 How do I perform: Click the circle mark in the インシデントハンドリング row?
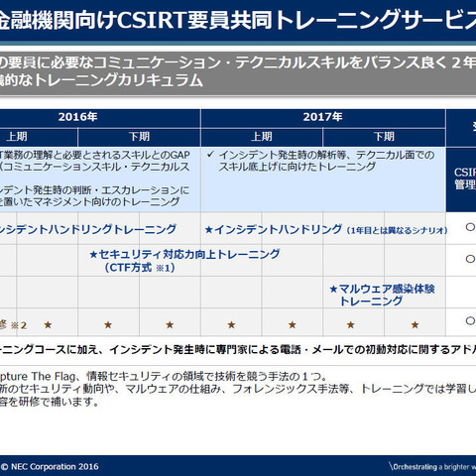(x=470, y=227)
